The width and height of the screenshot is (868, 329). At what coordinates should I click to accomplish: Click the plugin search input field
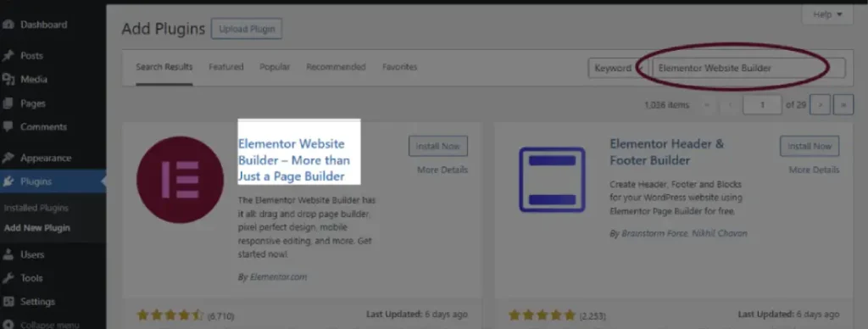[x=749, y=68]
